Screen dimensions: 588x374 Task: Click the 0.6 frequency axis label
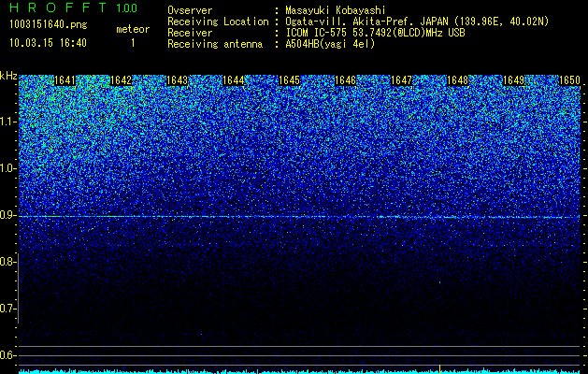(x=7, y=355)
